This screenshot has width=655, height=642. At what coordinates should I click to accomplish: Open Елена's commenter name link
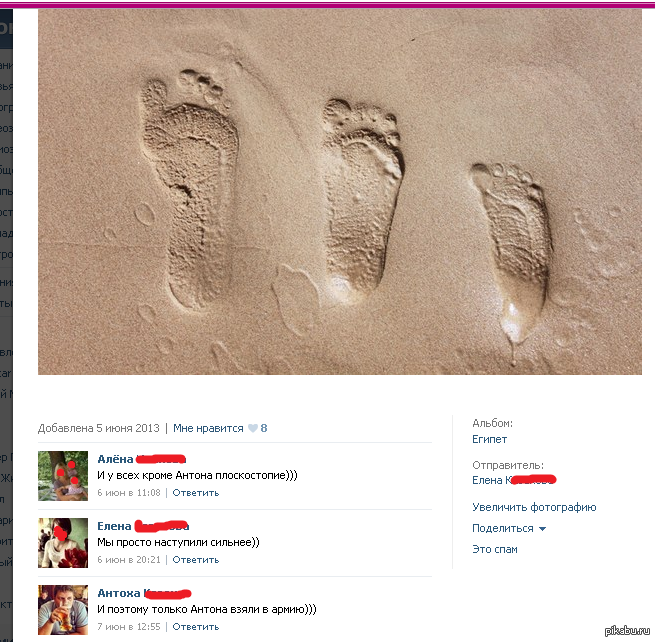click(x=143, y=526)
